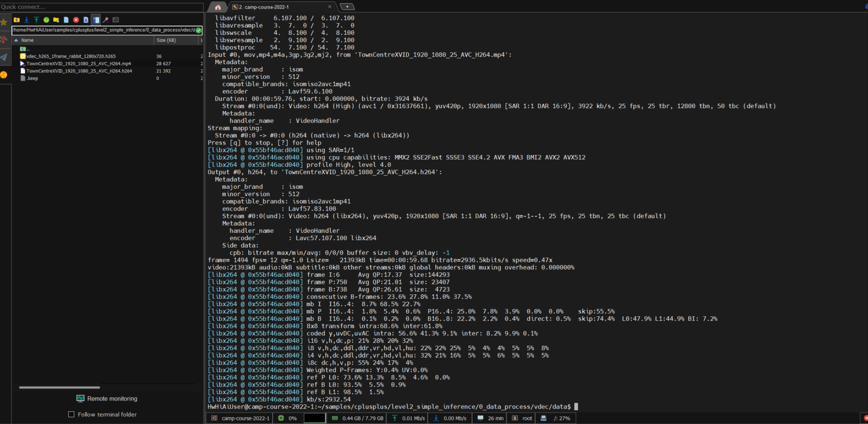Image resolution: width=868 pixels, height=424 pixels.
Task: Rename selected file with the 'A' icon
Action: (x=86, y=20)
